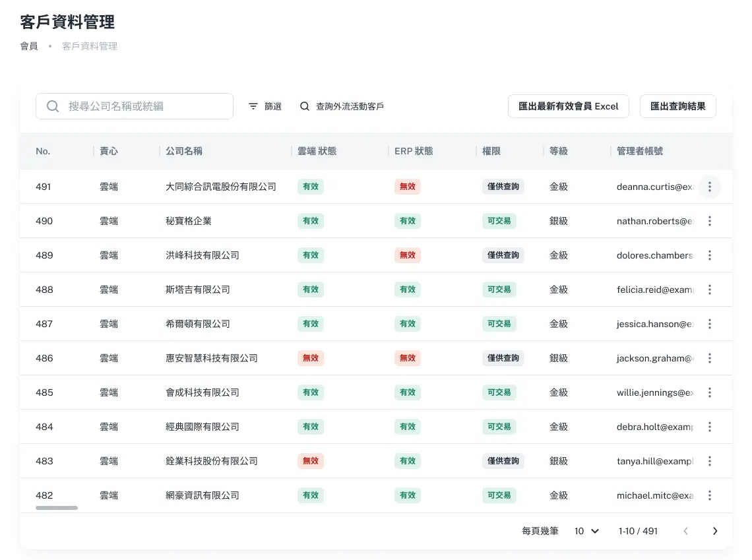Image resolution: width=752 pixels, height=560 pixels.
Task: Click the ERP 狀態 column header
Action: click(x=414, y=151)
